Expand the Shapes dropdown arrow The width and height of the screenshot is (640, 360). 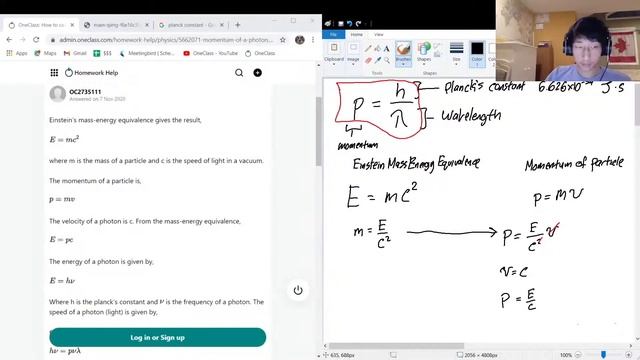tap(424, 64)
